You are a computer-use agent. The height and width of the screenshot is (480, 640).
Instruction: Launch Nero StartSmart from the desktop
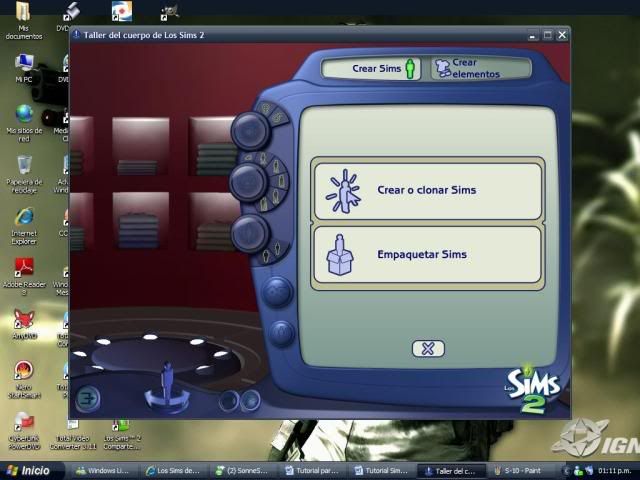tap(24, 379)
